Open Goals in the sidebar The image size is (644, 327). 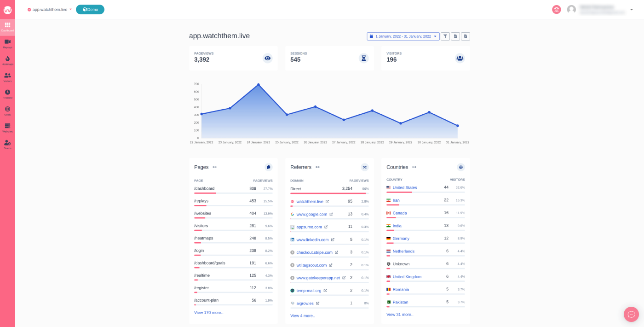7,111
